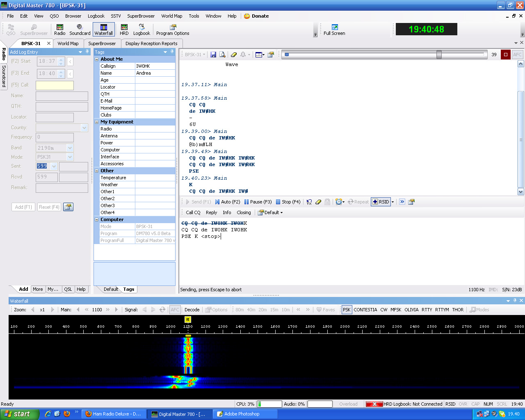This screenshot has height=420, width=525.
Task: Click the Windows start button
Action: pos(20,414)
